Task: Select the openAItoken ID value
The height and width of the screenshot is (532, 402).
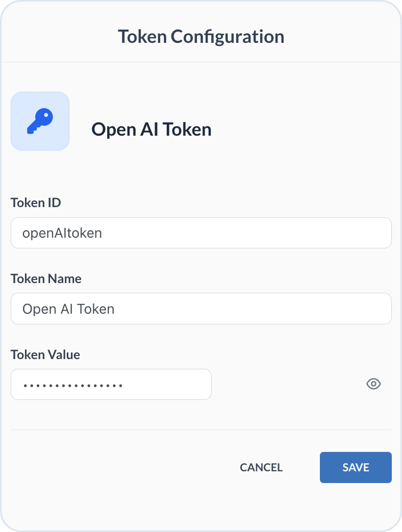Action: tap(62, 233)
